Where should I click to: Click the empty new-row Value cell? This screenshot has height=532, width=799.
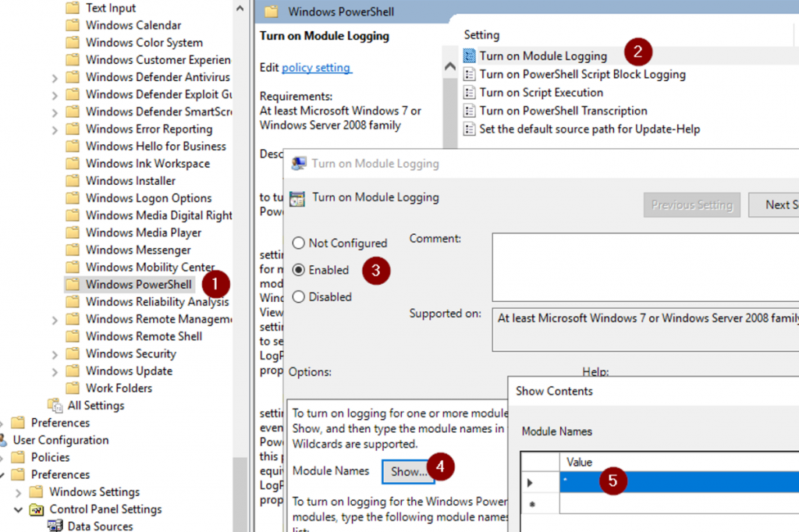tap(680, 503)
